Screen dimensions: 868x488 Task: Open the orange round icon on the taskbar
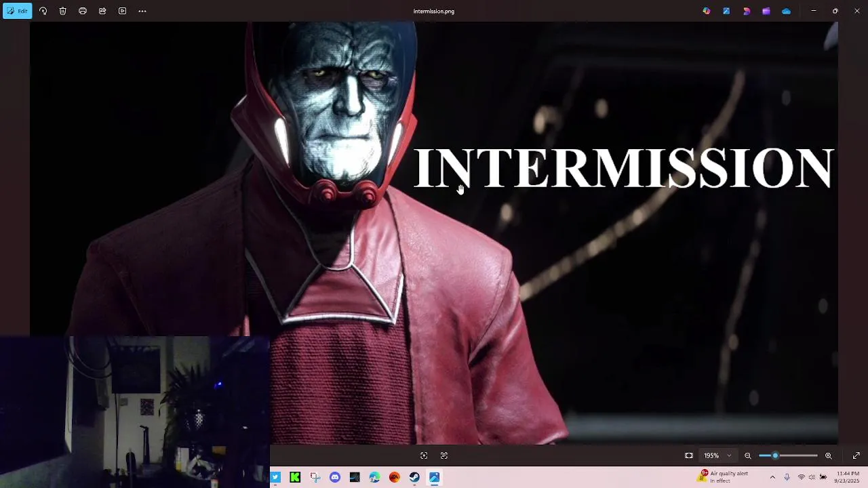(395, 477)
